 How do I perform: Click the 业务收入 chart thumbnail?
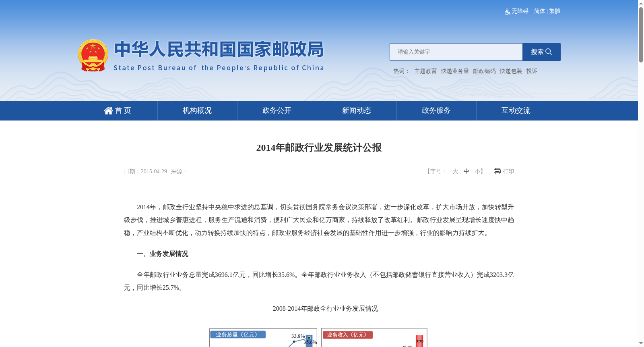pos(374,337)
